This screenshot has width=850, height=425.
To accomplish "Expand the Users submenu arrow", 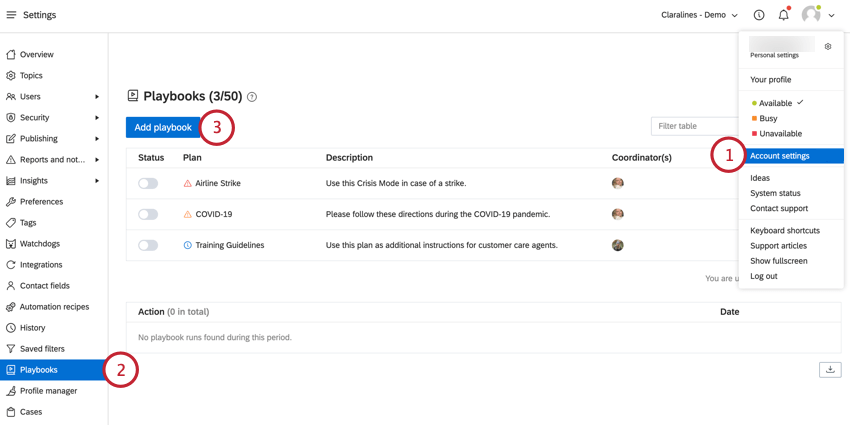I will tap(97, 96).
